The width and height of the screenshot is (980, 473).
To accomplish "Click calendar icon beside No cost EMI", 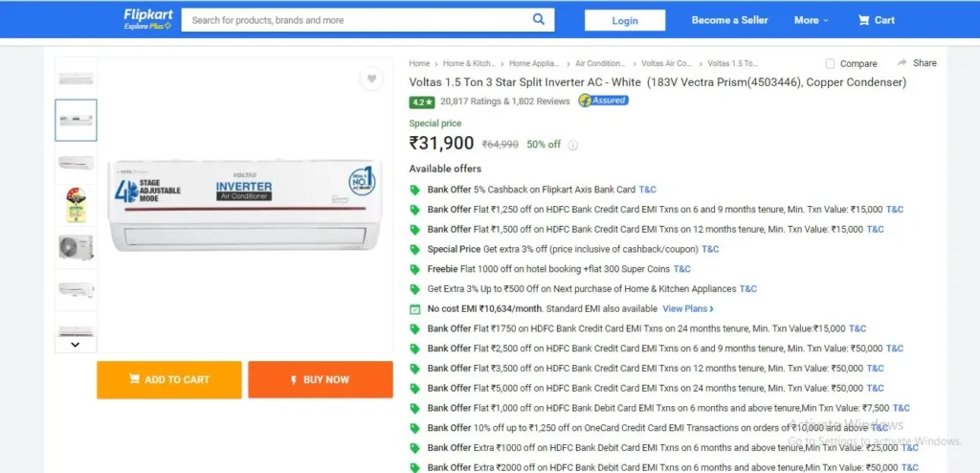I will pos(414,309).
